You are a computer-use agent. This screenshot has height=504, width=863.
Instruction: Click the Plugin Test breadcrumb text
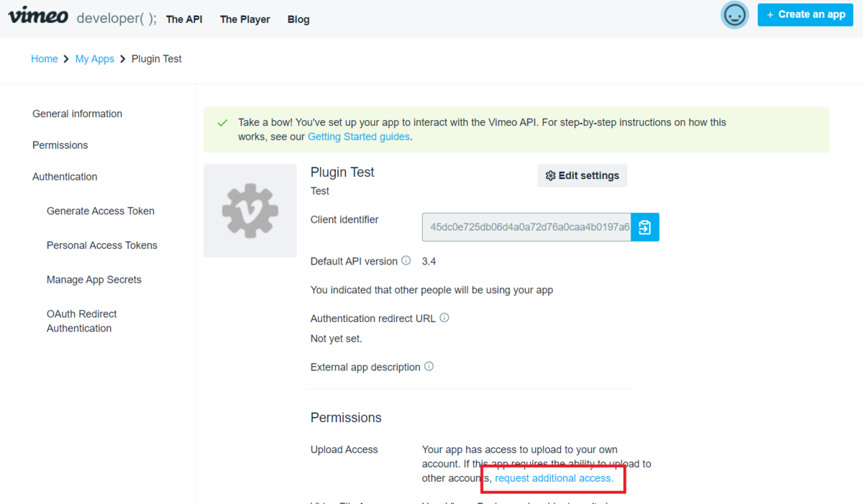(x=157, y=59)
